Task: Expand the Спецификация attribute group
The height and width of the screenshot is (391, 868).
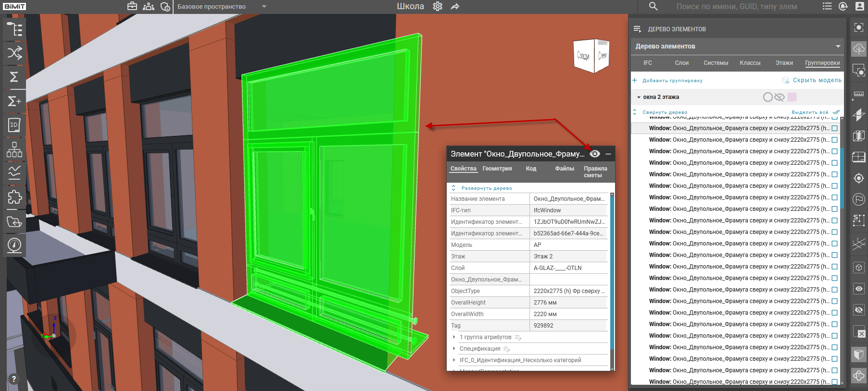Action: (x=454, y=349)
